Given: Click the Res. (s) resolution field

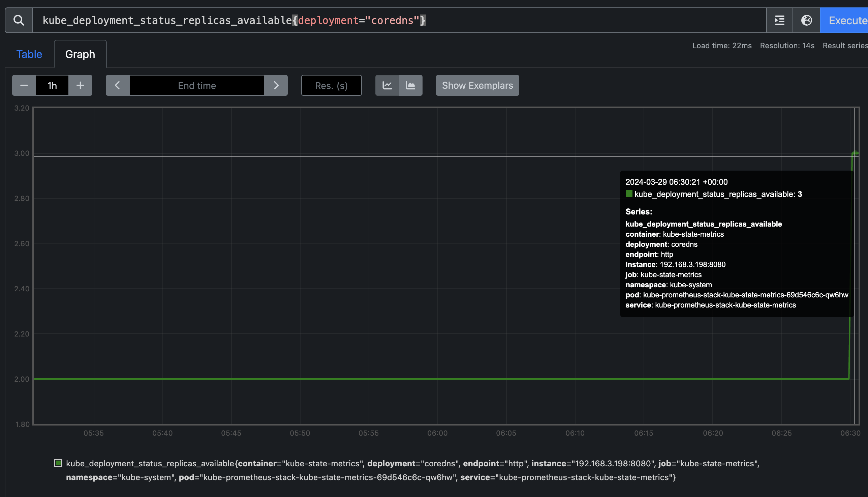Looking at the screenshot, I should pos(331,85).
